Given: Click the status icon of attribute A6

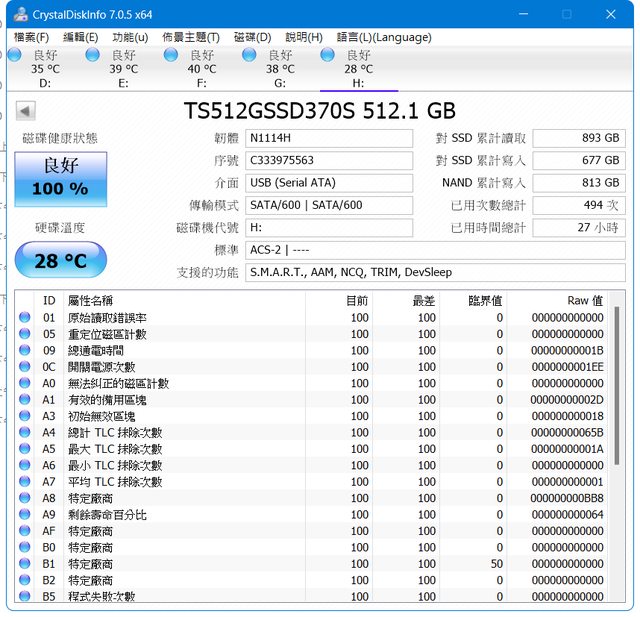Looking at the screenshot, I should coord(24,465).
